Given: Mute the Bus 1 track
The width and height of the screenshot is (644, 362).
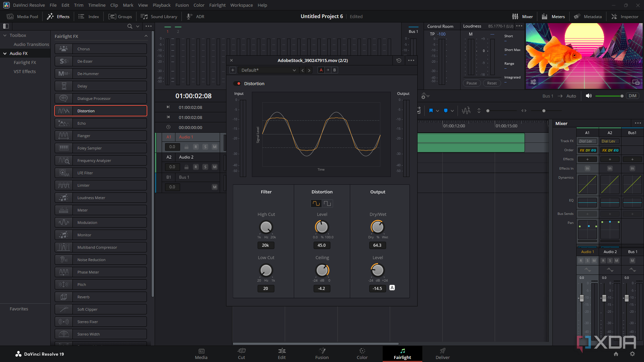Looking at the screenshot, I should [215, 187].
